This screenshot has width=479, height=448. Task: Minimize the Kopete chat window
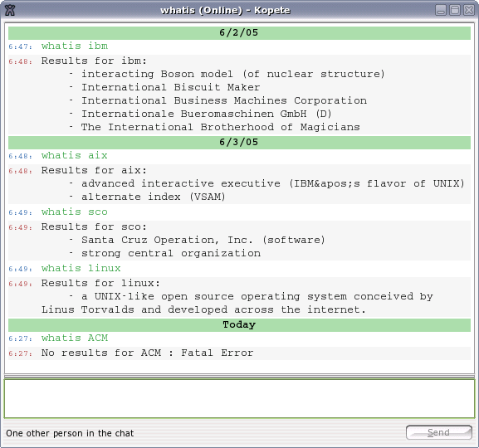click(441, 10)
